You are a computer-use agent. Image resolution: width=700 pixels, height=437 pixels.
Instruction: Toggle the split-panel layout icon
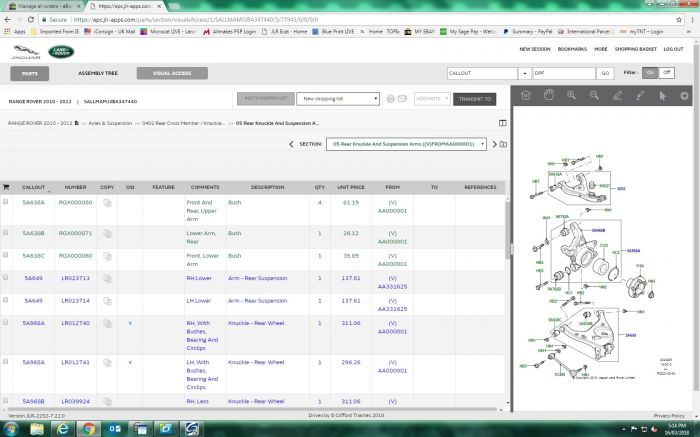coord(503,123)
